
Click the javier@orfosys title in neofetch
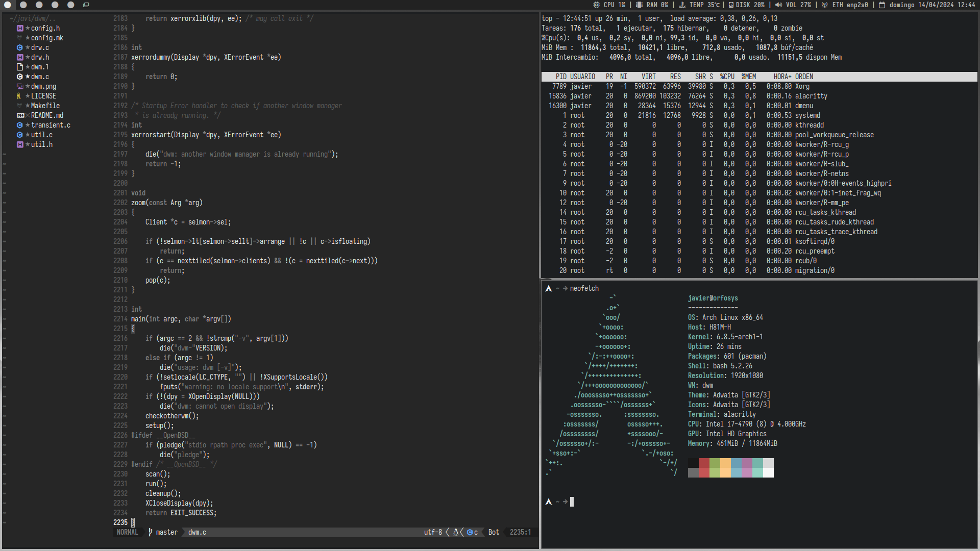coord(713,298)
